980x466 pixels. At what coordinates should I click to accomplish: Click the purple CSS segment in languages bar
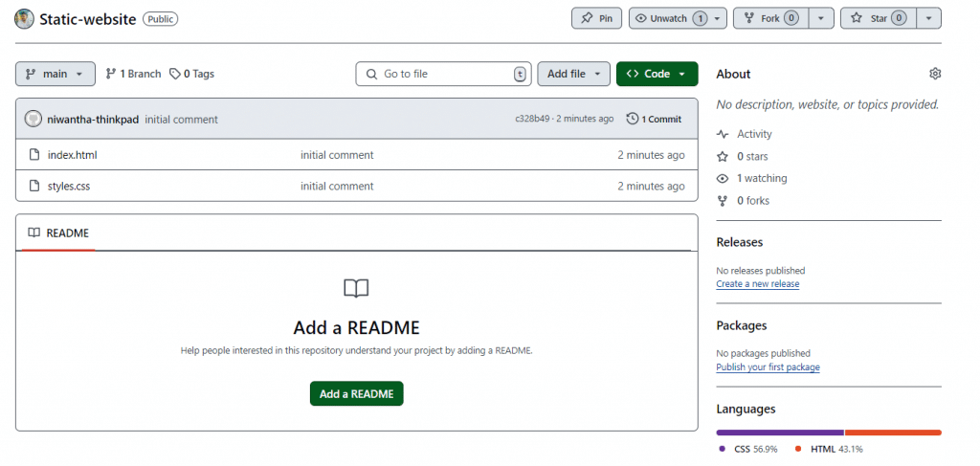pyautogui.click(x=779, y=433)
